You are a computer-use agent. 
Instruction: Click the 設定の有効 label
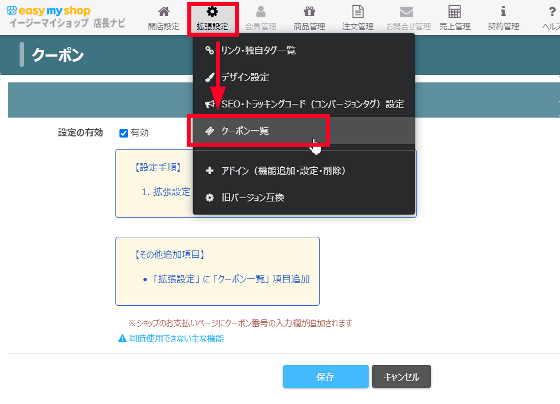click(x=81, y=133)
